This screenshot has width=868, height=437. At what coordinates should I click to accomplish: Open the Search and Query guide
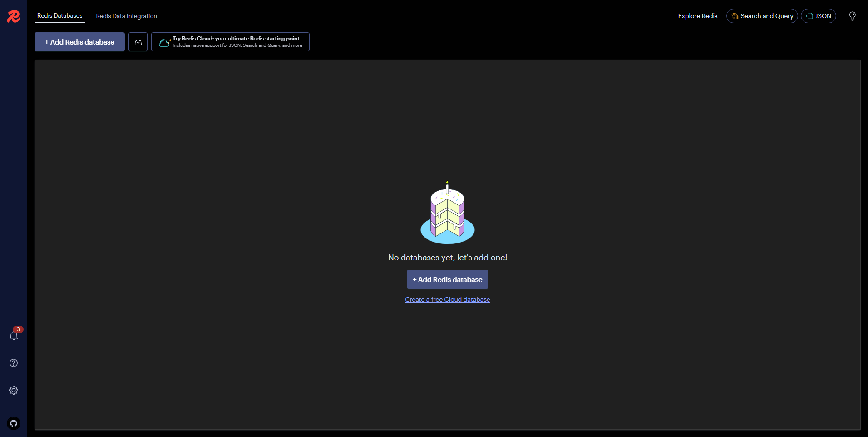click(x=762, y=16)
